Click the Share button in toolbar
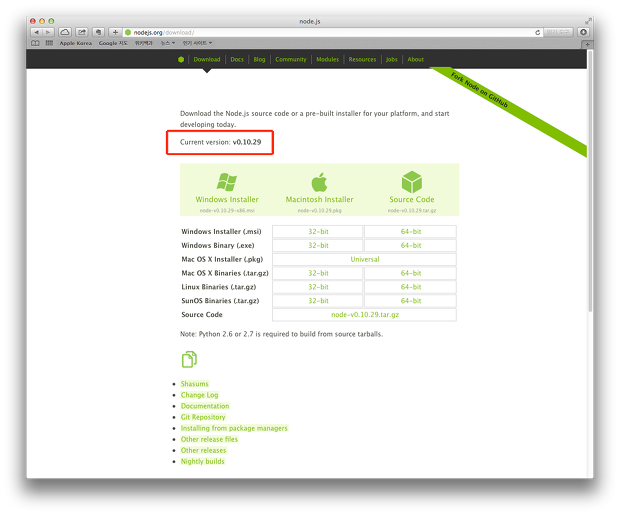The image size is (620, 515). (82, 32)
